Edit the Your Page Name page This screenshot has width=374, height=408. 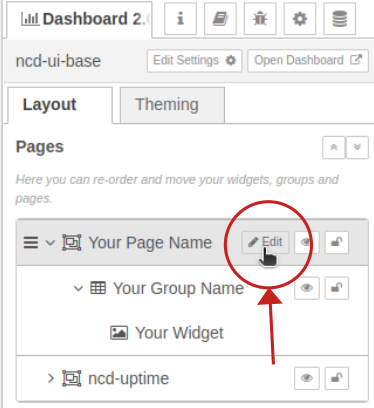point(265,242)
